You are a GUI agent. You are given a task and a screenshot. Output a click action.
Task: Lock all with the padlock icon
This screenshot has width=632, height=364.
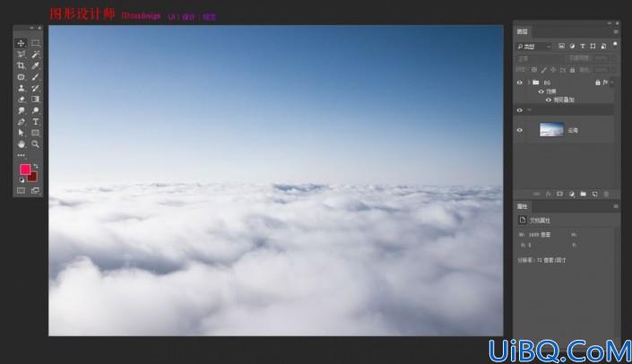(x=572, y=70)
